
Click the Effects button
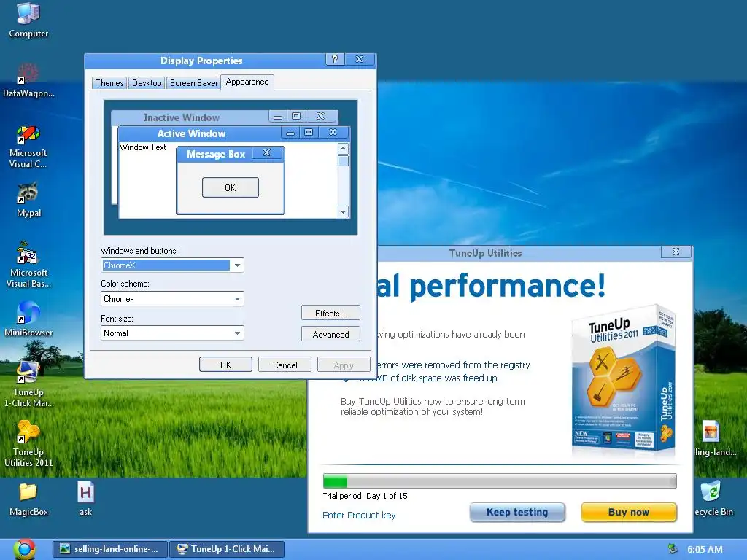330,313
